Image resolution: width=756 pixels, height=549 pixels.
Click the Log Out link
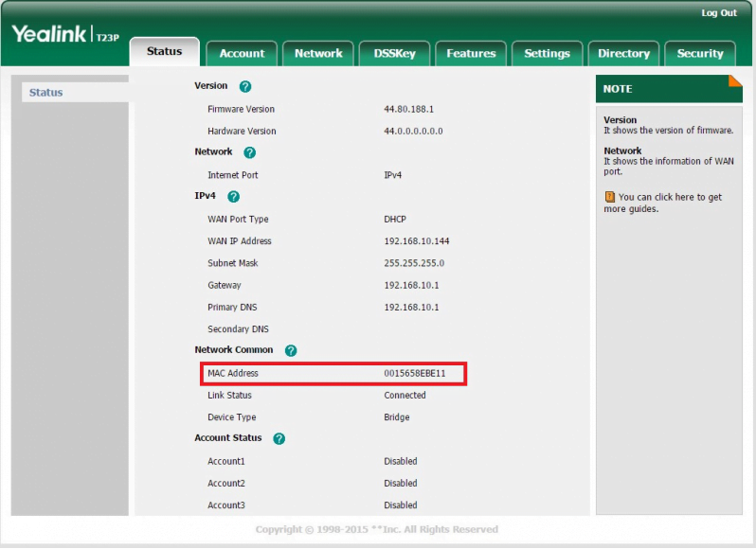(719, 13)
